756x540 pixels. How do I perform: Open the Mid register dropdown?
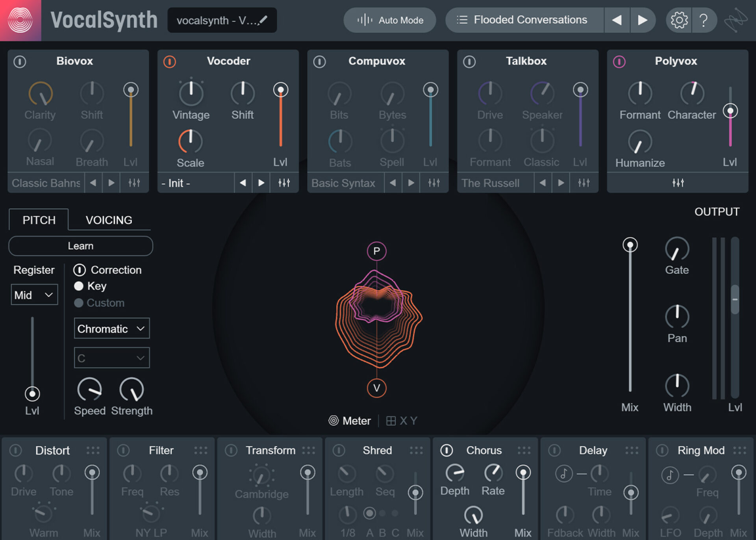[34, 294]
